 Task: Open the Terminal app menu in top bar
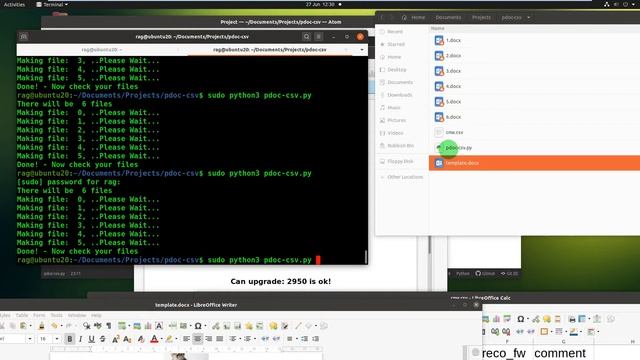coord(52,4)
